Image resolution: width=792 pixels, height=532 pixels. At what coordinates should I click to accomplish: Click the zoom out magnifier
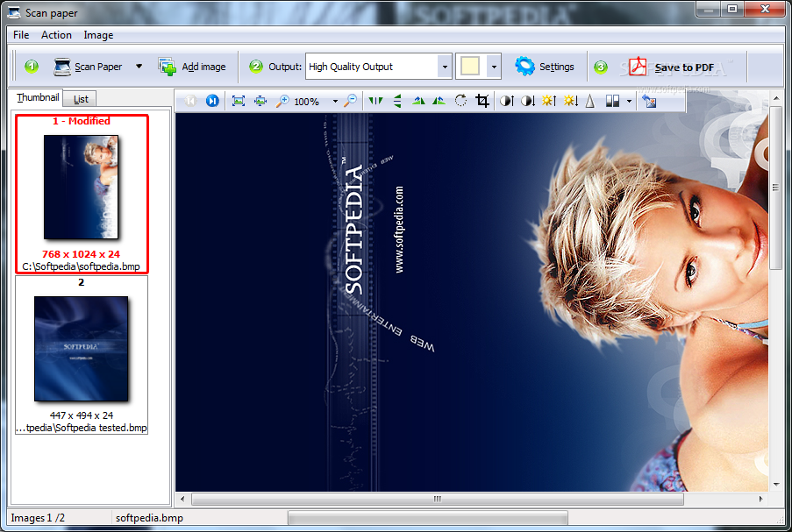[350, 101]
